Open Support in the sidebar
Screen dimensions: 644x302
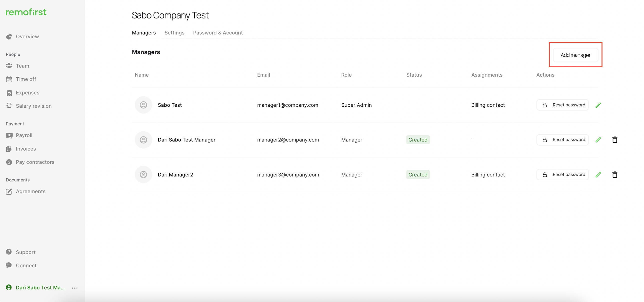point(26,252)
